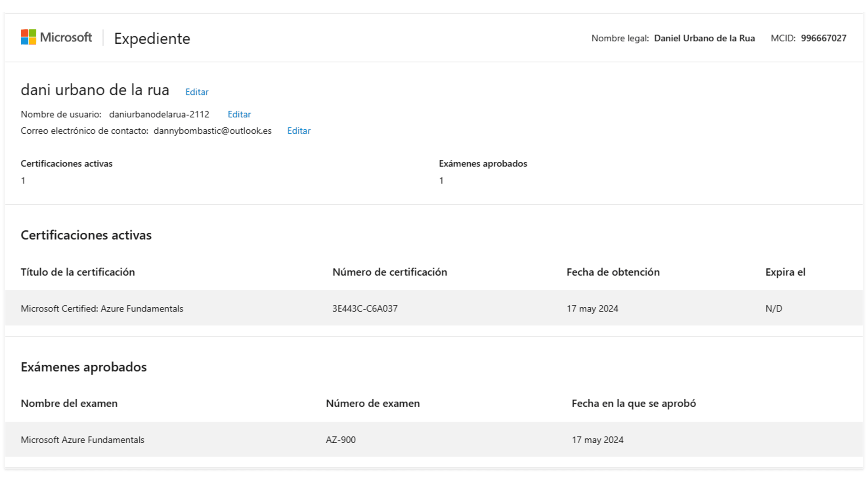Click Microsoft Certified: Azure Fundamentals cell
The width and height of the screenshot is (868, 488).
[102, 309]
